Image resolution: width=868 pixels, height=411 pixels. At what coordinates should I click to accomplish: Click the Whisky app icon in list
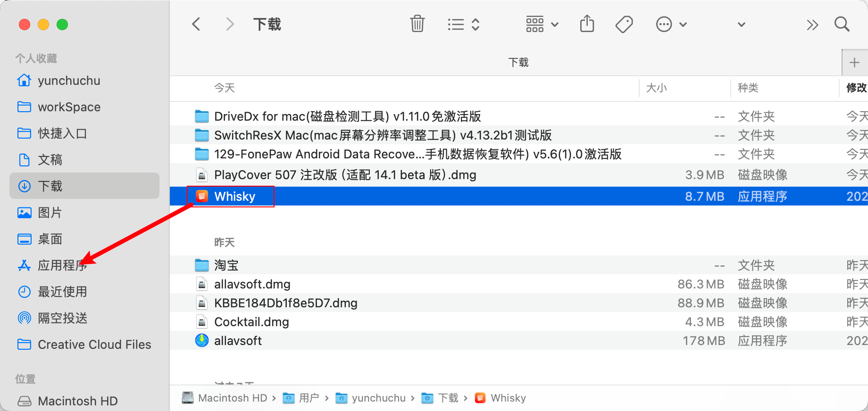(x=202, y=196)
